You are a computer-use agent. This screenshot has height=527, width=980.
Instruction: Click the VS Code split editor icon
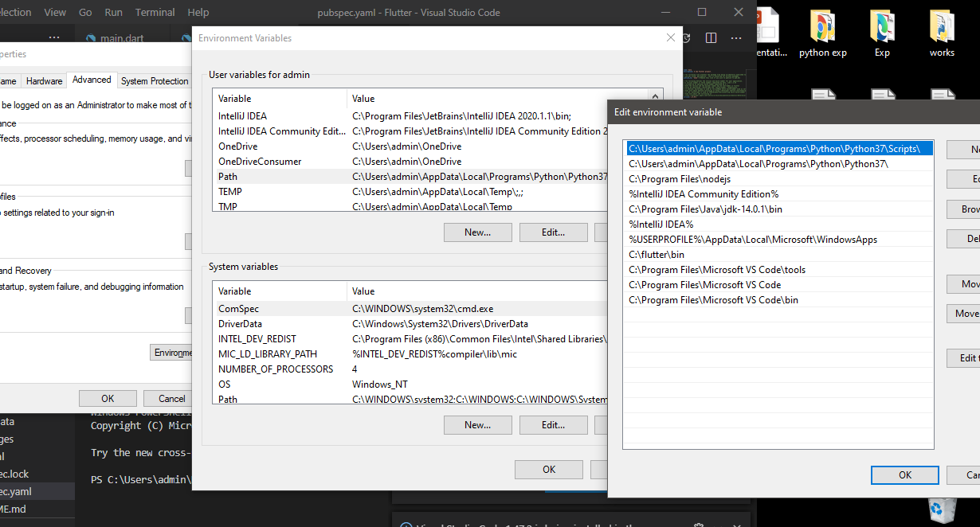711,38
